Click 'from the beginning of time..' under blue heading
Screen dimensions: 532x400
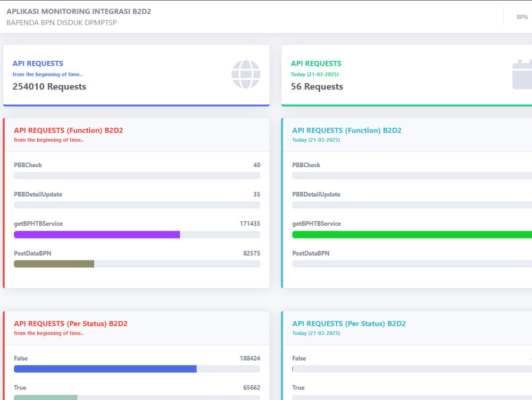pos(47,75)
